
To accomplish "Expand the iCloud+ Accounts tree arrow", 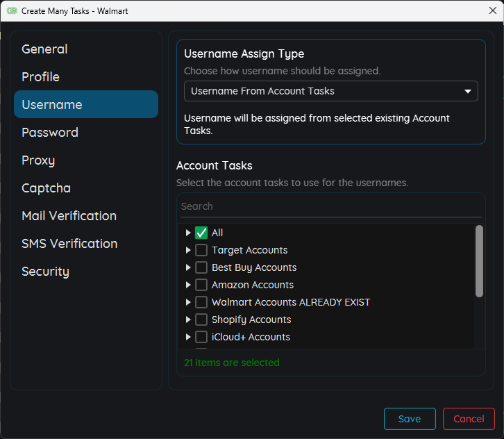I will pos(188,337).
